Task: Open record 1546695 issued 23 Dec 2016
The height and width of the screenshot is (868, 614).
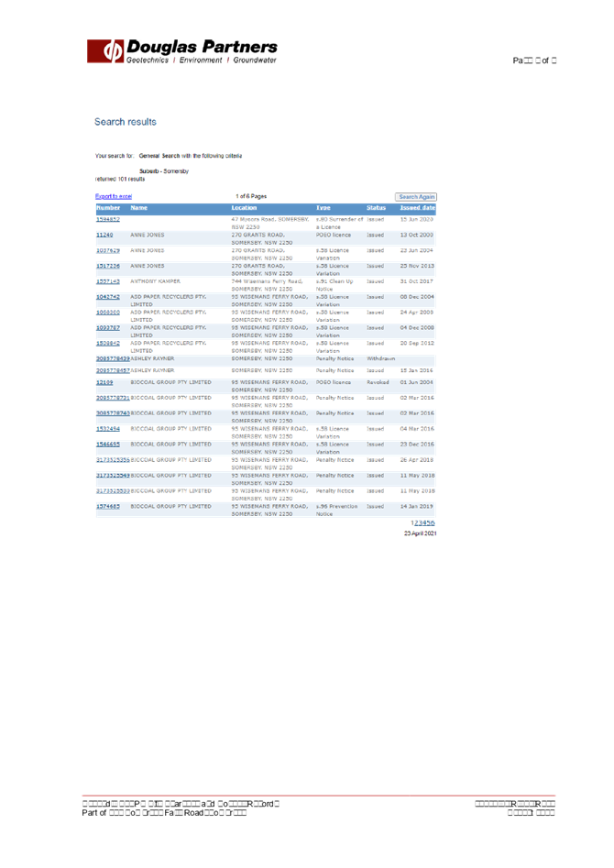Action: (x=108, y=445)
